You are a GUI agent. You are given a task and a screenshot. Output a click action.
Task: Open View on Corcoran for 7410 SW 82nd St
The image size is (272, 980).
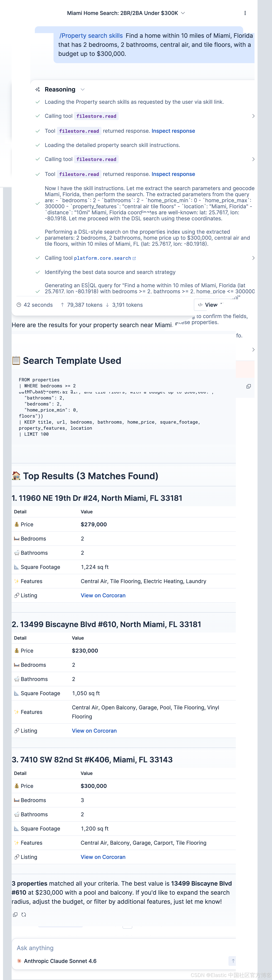click(103, 857)
